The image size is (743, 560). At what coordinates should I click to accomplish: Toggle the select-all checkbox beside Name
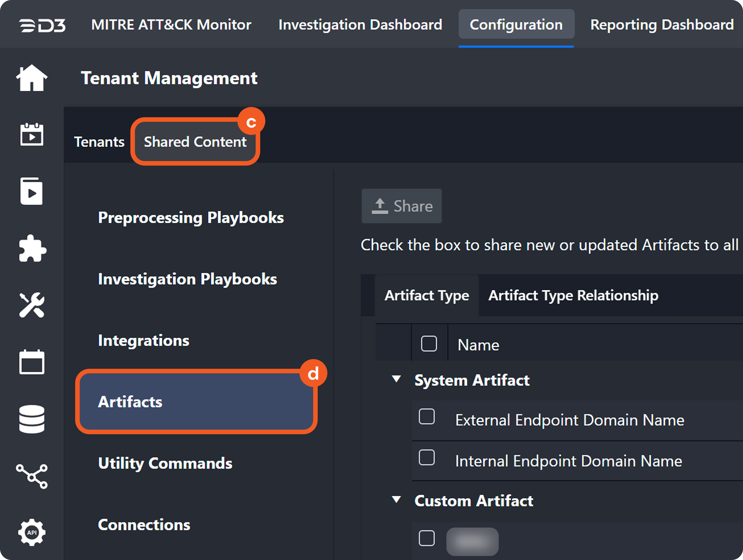pos(429,343)
